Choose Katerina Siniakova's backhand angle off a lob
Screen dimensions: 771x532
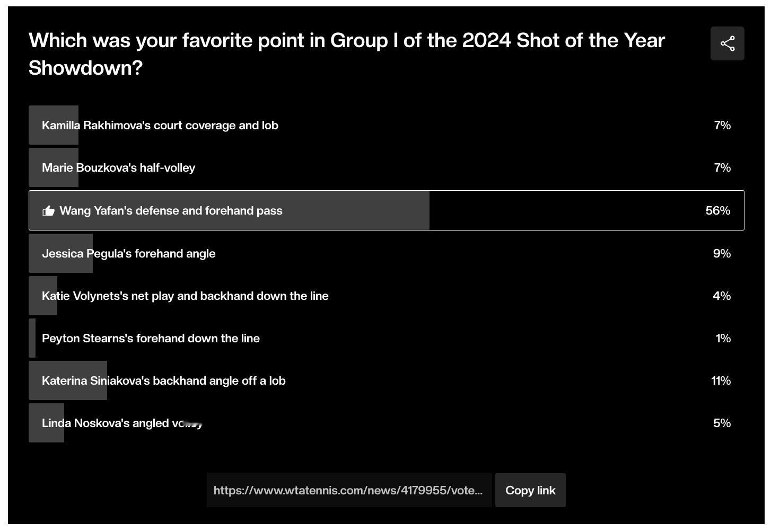[x=387, y=380]
